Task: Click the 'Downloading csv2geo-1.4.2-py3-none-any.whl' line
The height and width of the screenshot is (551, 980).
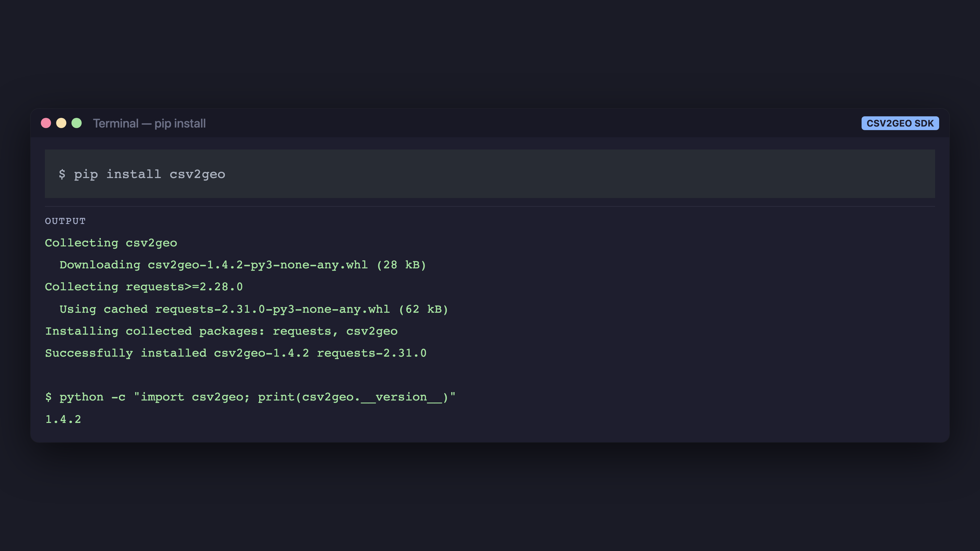Action: [x=243, y=265]
